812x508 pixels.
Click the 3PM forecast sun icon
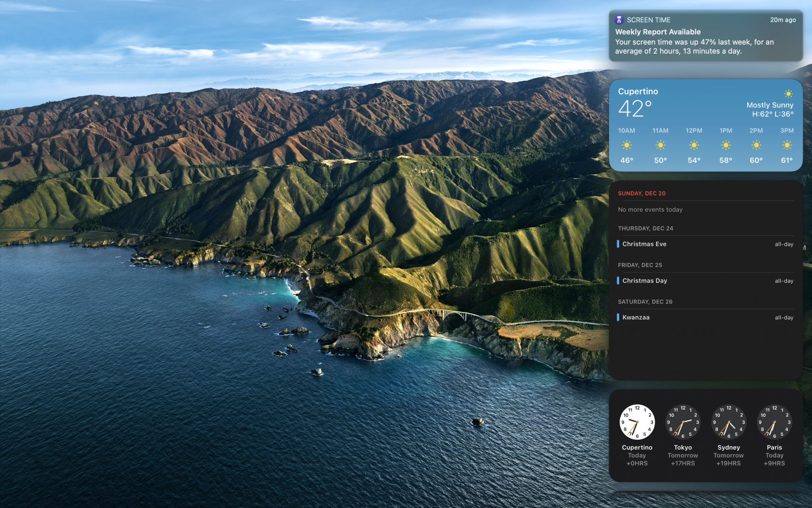pyautogui.click(x=786, y=145)
